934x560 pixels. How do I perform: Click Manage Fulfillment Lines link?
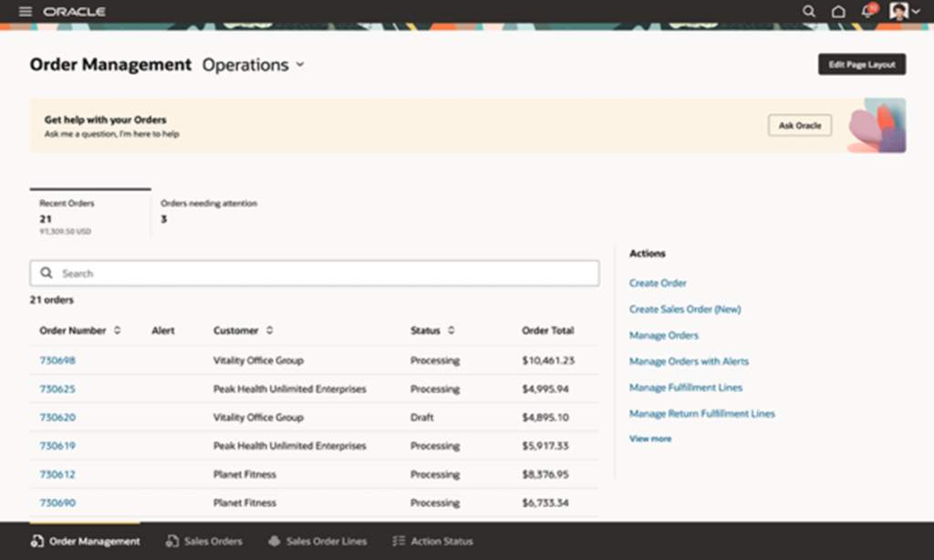pyautogui.click(x=686, y=388)
